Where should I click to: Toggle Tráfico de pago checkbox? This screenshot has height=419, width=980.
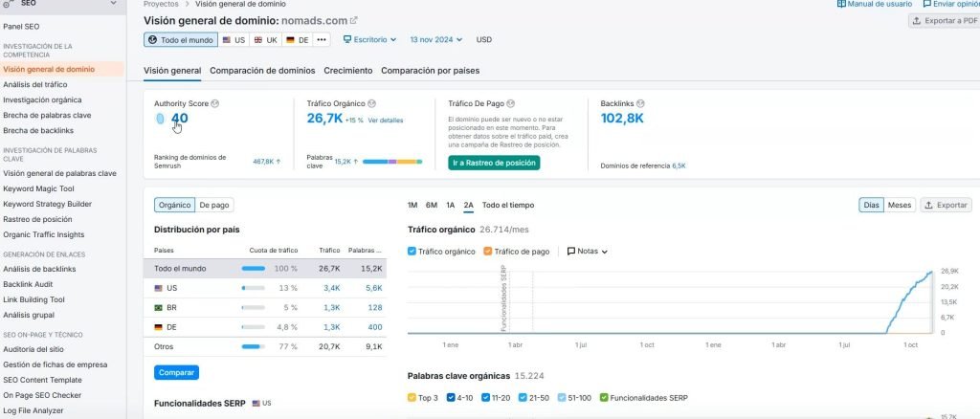(x=487, y=252)
